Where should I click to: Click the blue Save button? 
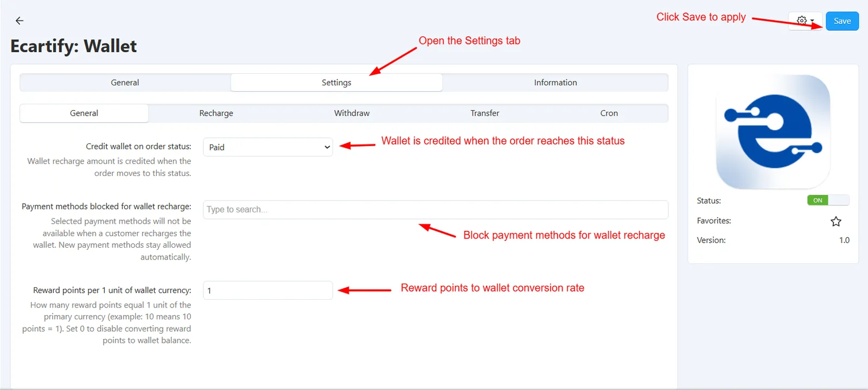(842, 21)
